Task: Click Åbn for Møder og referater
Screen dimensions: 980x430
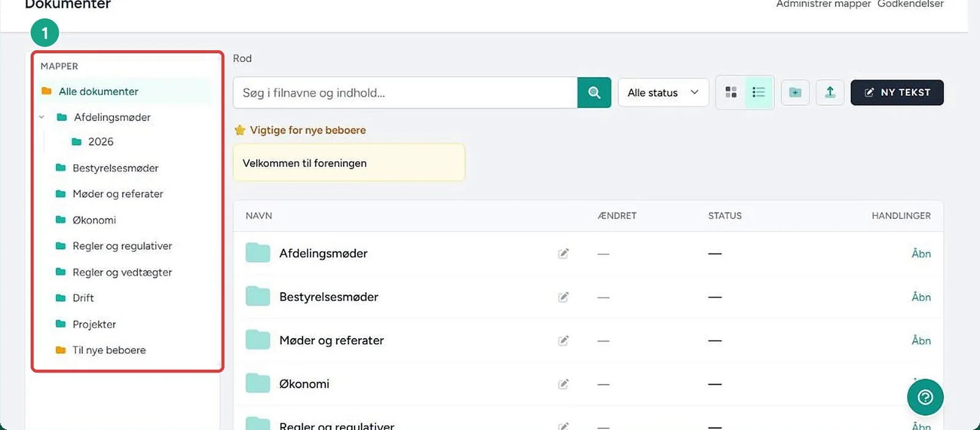Action: pos(921,341)
